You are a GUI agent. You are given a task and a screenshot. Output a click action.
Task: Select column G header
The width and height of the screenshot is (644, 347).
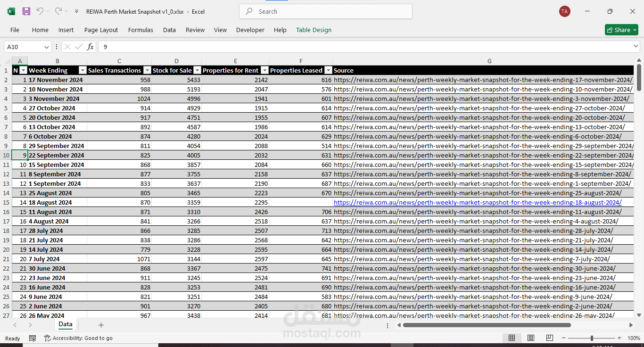coord(489,61)
